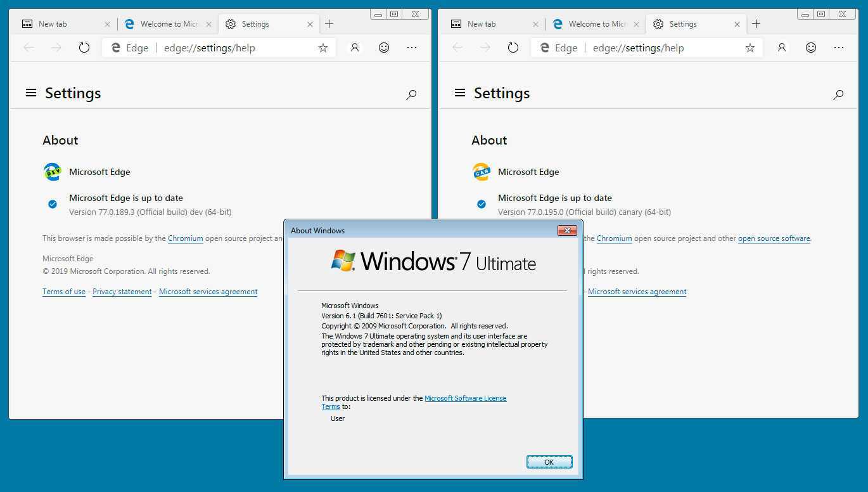Open Privacy statement link in Dev Edge
The height and width of the screenshot is (492, 868).
coord(122,292)
